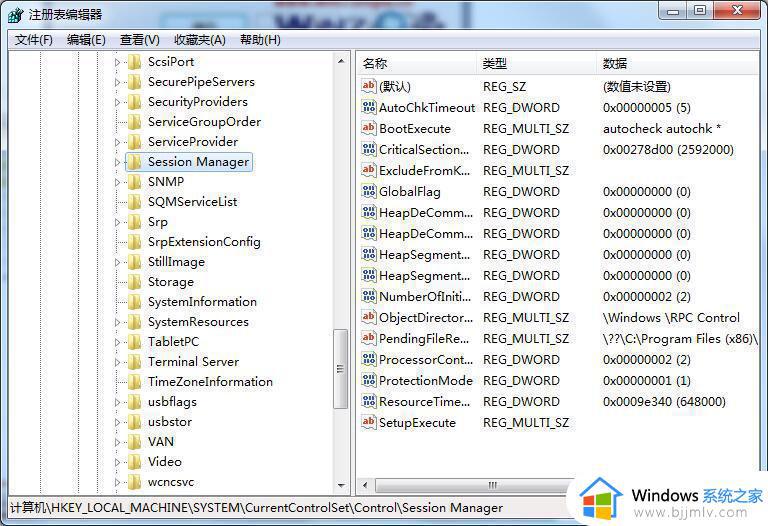Click the \Windows \RPC Control data cell
The height and width of the screenshot is (526, 768).
click(x=671, y=317)
